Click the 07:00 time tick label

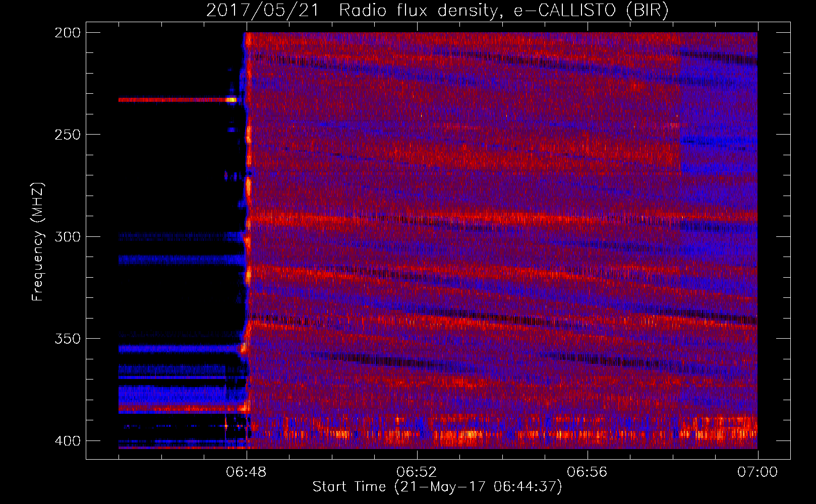point(757,472)
